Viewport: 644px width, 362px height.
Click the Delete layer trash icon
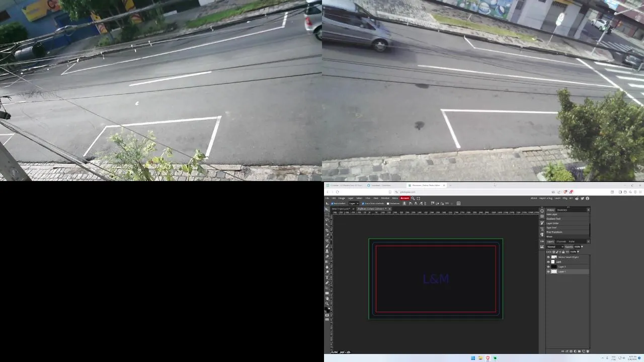[588, 351]
